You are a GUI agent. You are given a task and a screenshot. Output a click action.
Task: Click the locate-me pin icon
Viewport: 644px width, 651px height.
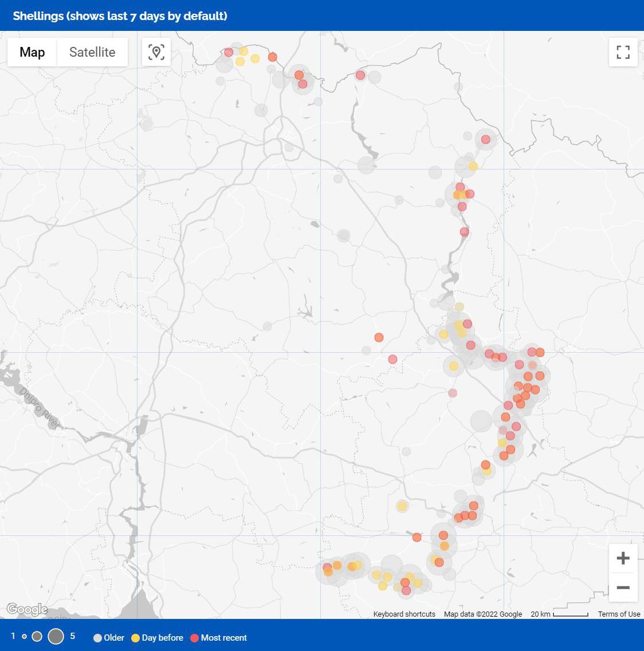point(156,52)
